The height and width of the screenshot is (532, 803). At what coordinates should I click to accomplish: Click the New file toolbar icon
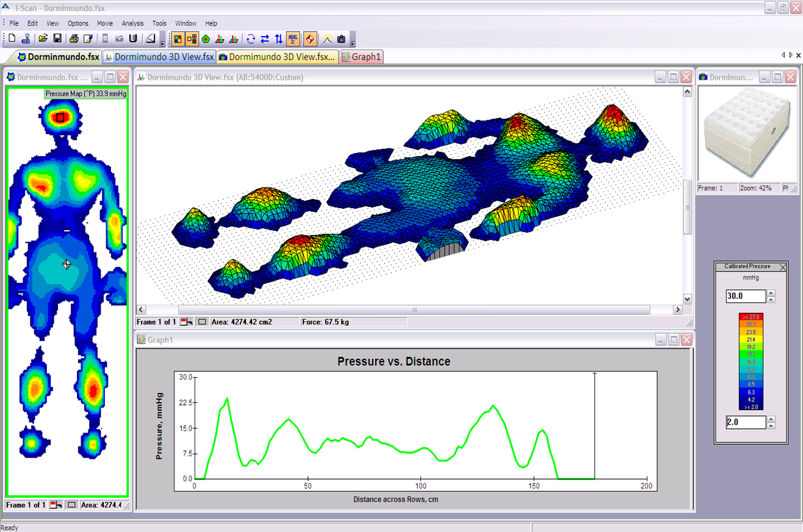coord(12,39)
